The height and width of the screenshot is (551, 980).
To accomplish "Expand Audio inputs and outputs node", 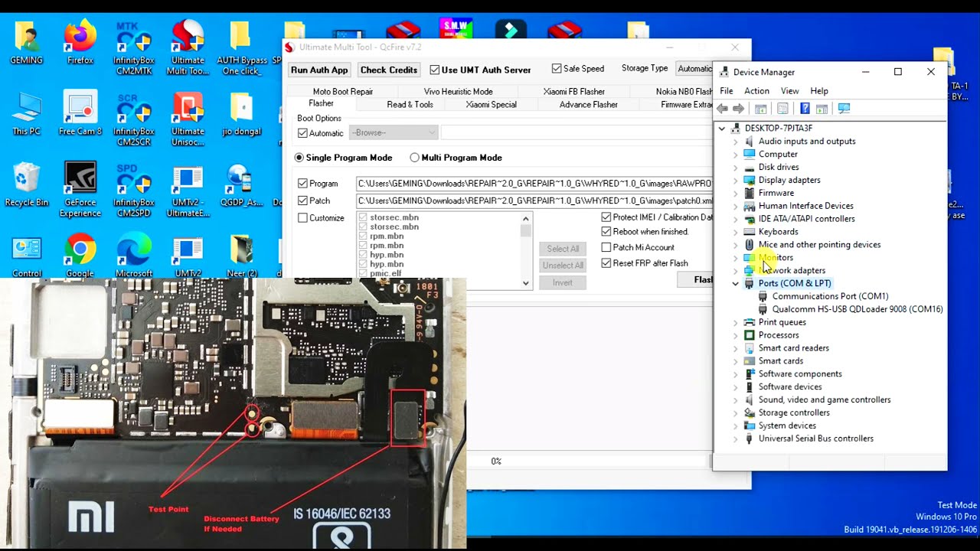I will (x=736, y=142).
